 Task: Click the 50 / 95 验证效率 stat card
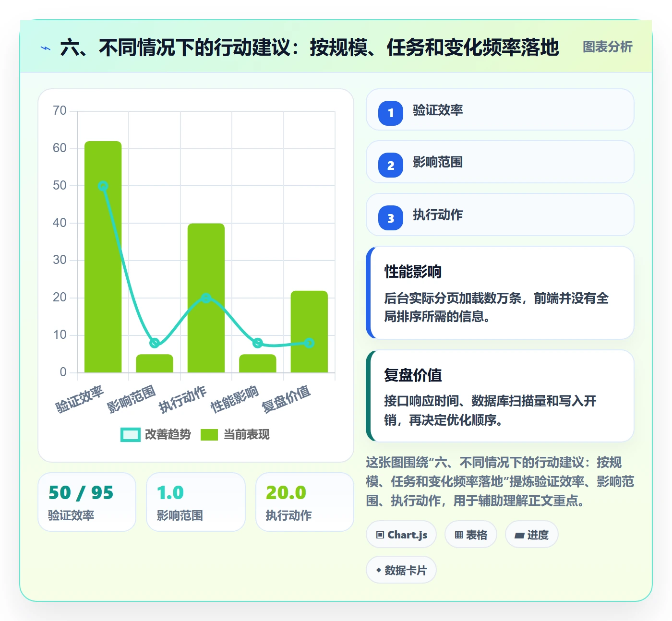pos(87,502)
